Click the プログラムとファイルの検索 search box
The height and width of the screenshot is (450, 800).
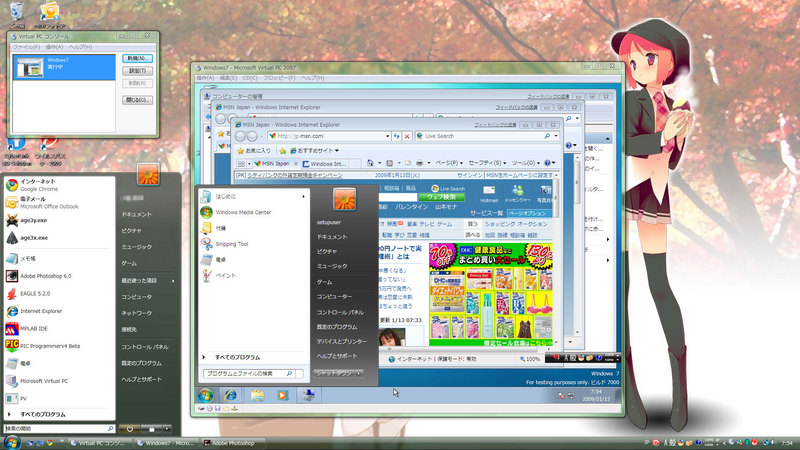tap(251, 373)
